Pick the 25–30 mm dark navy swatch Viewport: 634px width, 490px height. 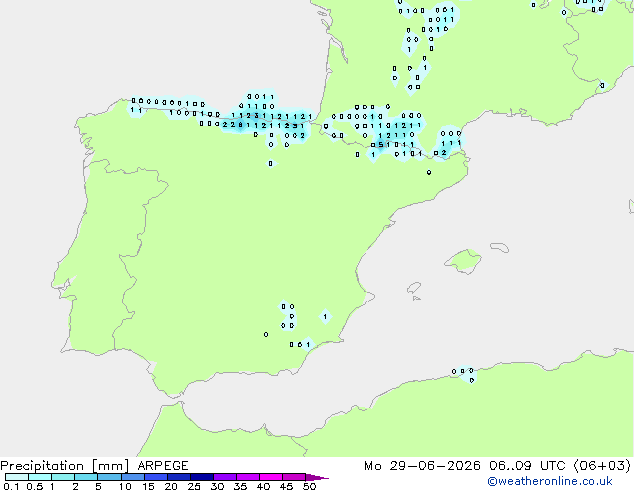click(202, 477)
